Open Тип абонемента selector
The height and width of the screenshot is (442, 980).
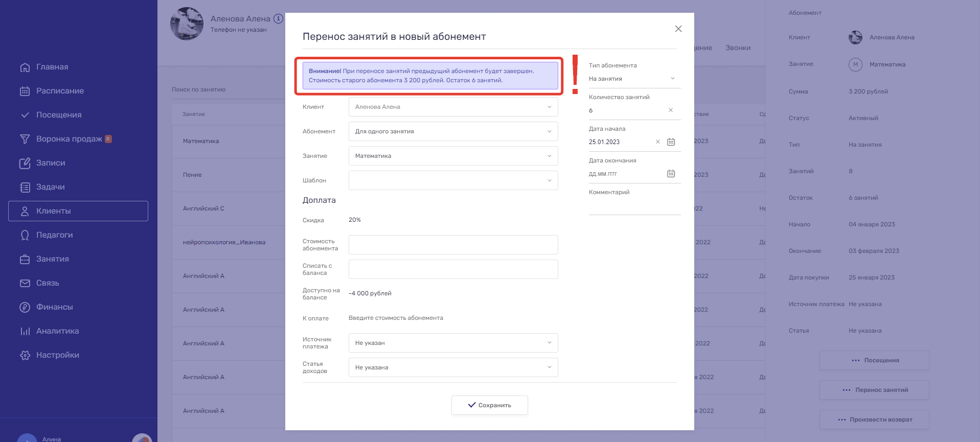click(634, 79)
